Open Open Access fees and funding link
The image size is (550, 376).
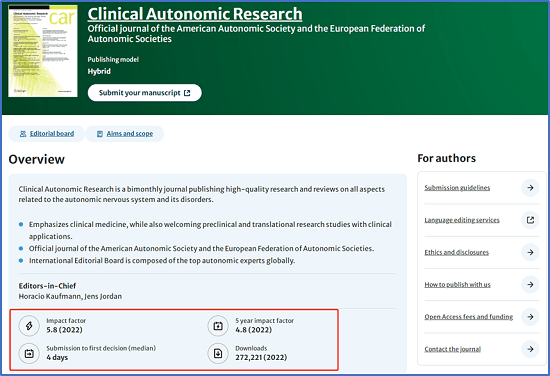469,317
